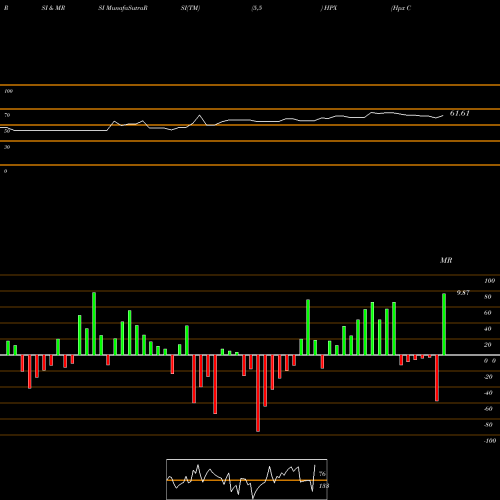Click the MR value 9.87 label
Viewport: 500px width, 500px height.
point(463,293)
